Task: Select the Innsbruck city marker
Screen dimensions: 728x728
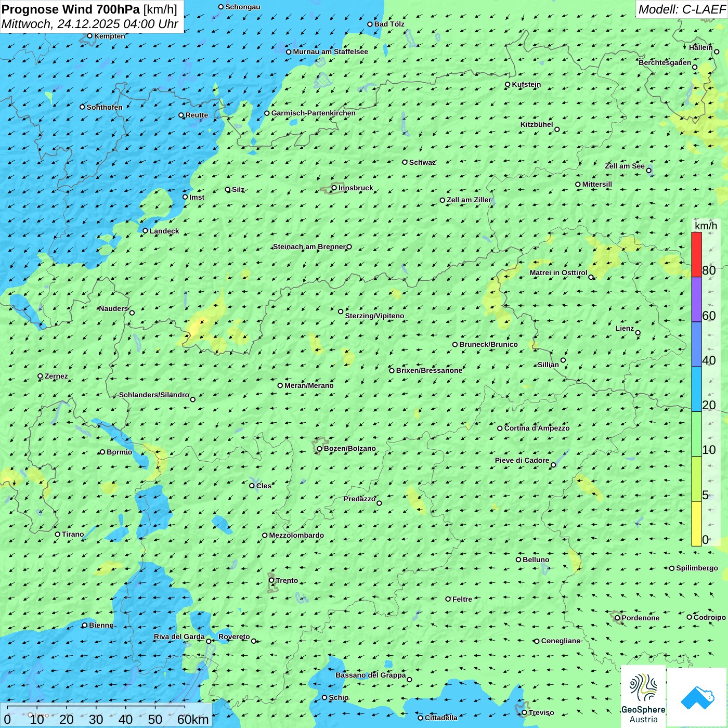Action: [334, 188]
